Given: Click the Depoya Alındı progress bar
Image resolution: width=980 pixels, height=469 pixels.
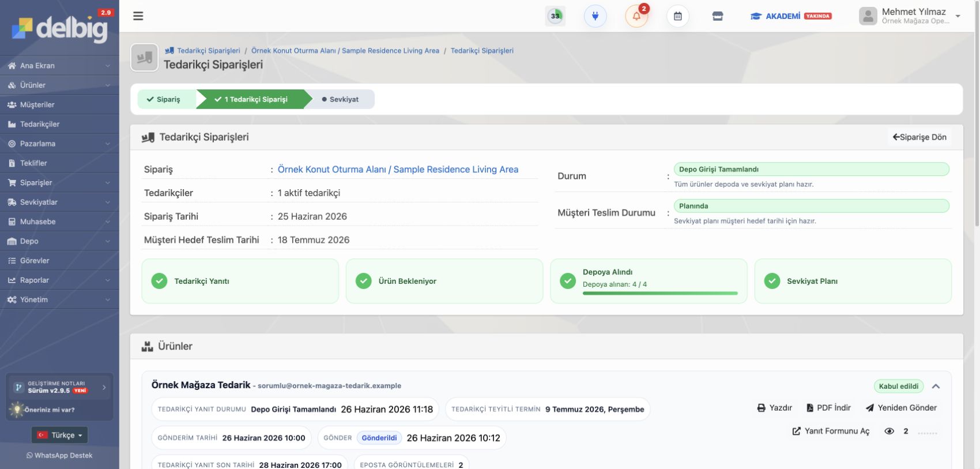Looking at the screenshot, I should (660, 293).
